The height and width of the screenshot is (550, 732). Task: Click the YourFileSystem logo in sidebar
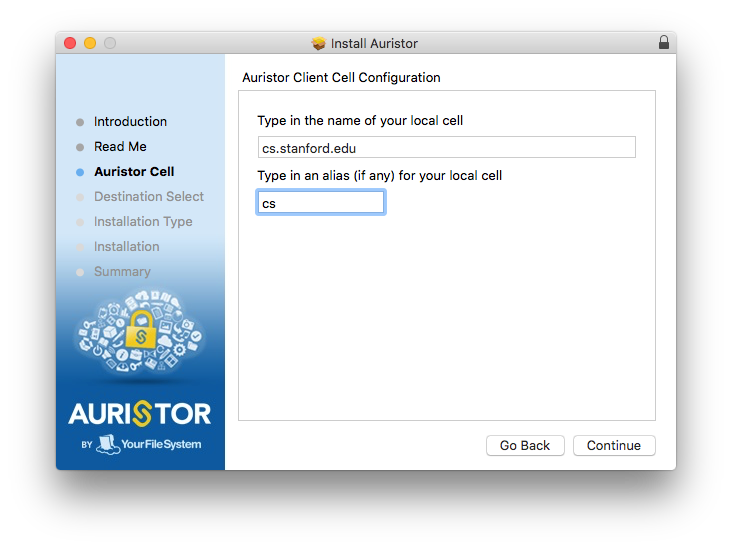click(x=148, y=444)
